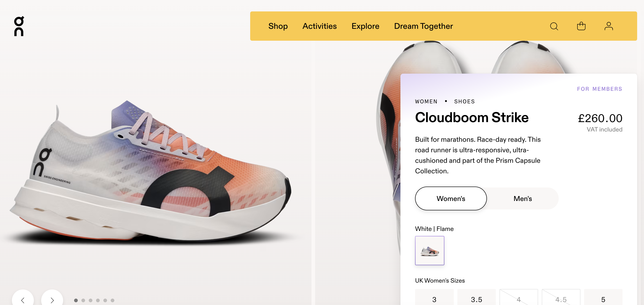Screen dimensions: 644x305
Task: Open the search icon
Action: click(x=554, y=26)
